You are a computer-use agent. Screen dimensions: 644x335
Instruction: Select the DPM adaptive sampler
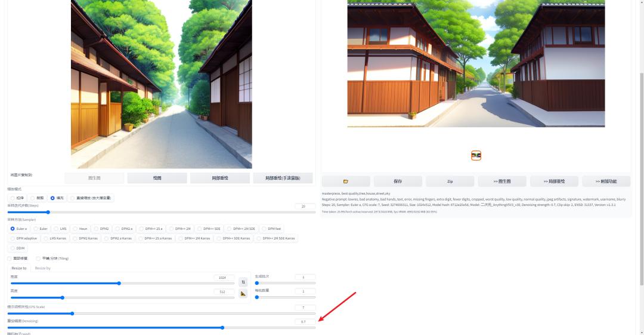tap(24, 238)
